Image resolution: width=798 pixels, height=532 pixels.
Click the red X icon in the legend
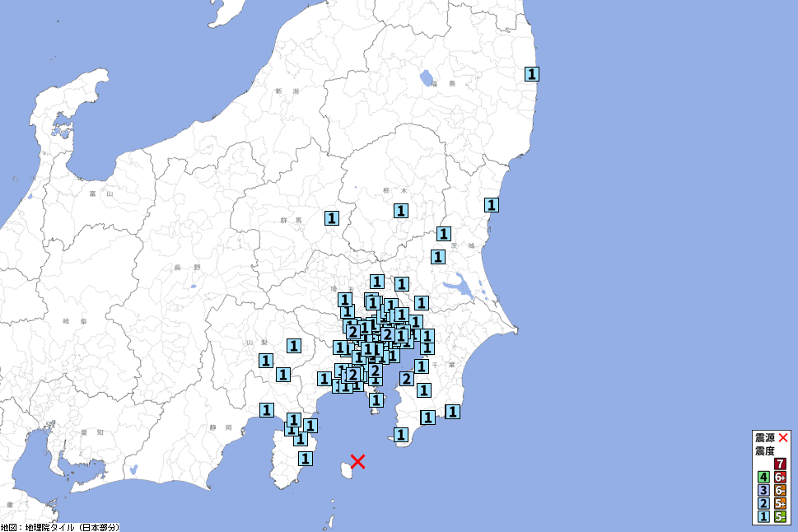[783, 437]
